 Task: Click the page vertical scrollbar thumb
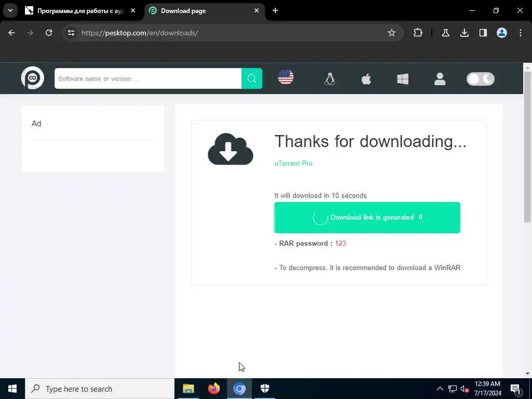point(527,147)
